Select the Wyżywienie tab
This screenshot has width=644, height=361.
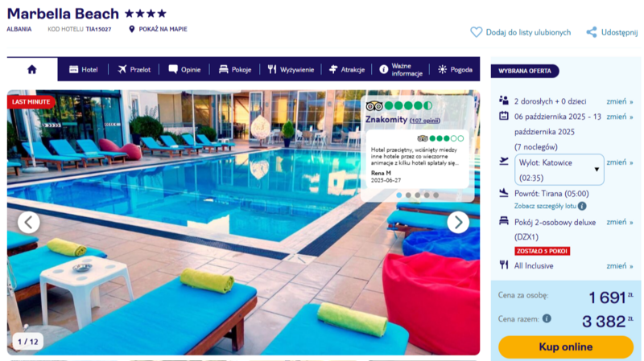click(x=291, y=70)
